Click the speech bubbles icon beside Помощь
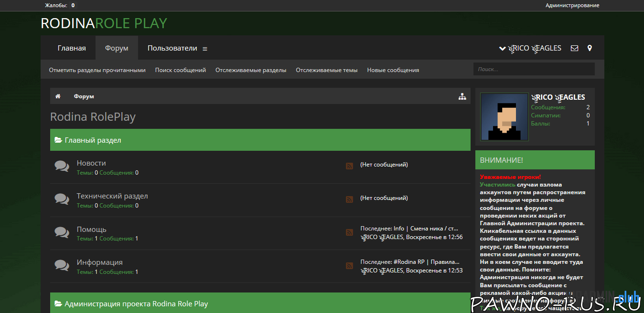This screenshot has height=313, width=644. (x=62, y=232)
